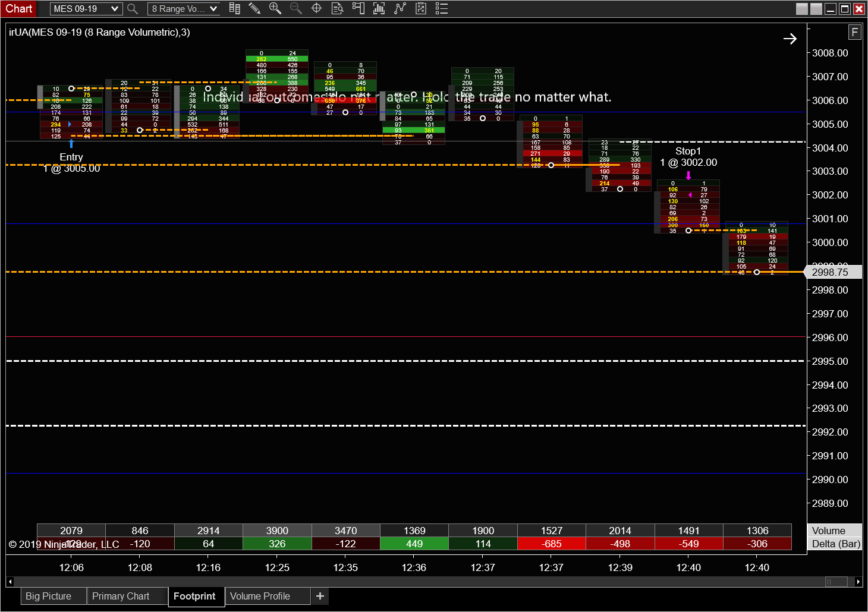The height and width of the screenshot is (612, 868).
Task: Click the Stop1 1 @ 3002.00 label
Action: [688, 157]
